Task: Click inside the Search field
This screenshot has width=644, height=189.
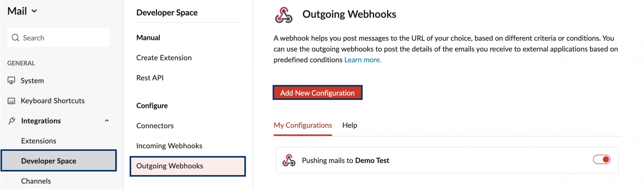Action: pos(58,37)
